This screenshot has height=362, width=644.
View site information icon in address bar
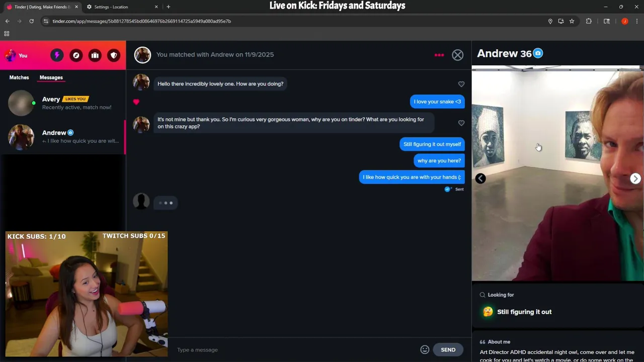tap(46, 21)
